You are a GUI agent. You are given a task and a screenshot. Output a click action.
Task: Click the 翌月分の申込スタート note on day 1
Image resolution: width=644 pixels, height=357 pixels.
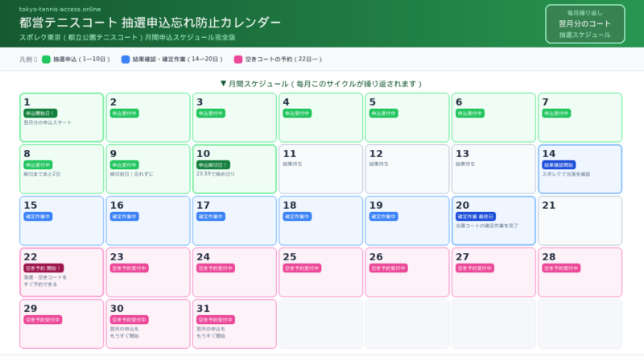click(47, 122)
